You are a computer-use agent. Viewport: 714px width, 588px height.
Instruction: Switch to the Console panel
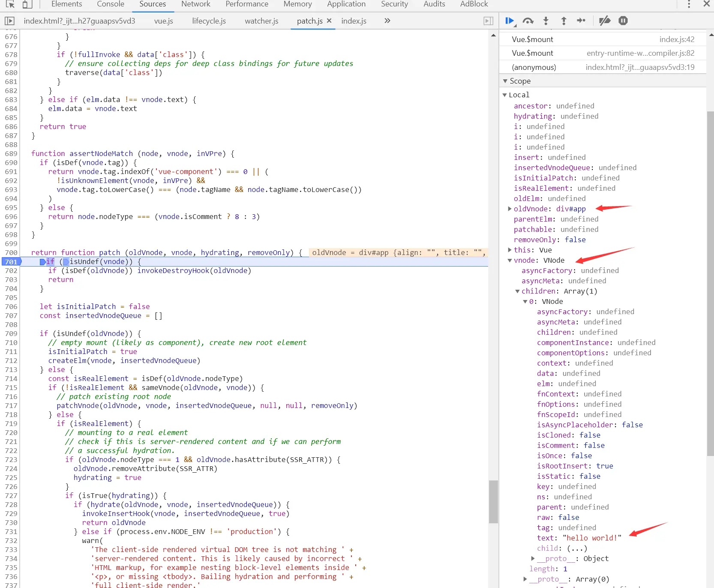point(110,4)
